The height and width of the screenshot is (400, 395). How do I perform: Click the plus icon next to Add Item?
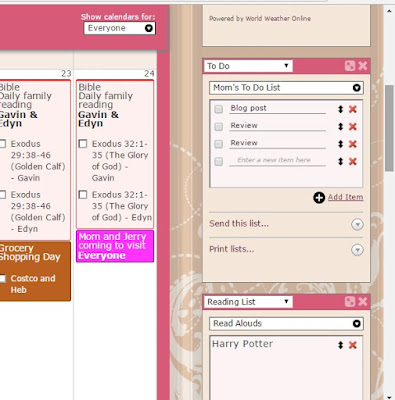click(319, 198)
